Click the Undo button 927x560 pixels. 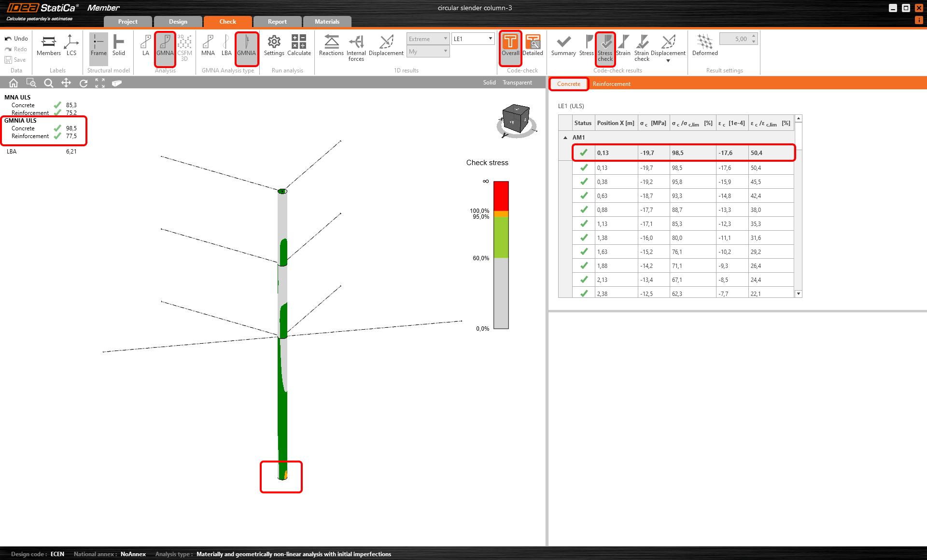click(16, 39)
